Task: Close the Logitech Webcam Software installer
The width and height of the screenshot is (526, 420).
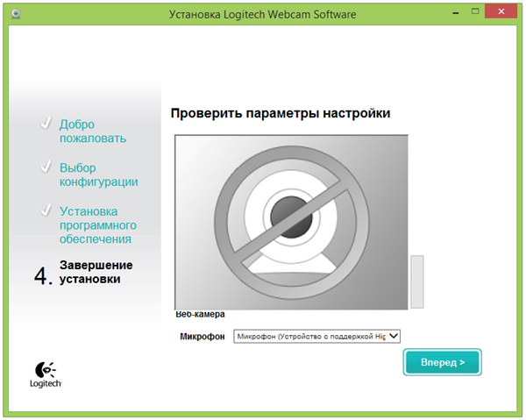Action: point(501,11)
